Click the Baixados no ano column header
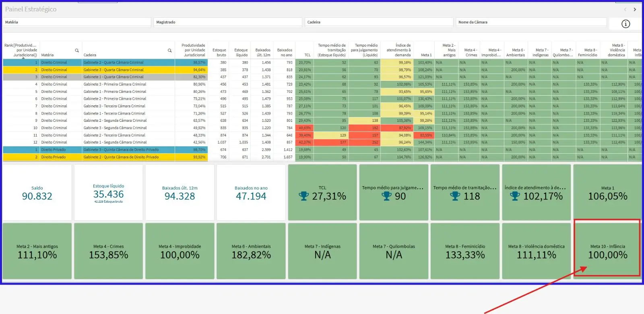The height and width of the screenshot is (314, 644). coord(285,52)
